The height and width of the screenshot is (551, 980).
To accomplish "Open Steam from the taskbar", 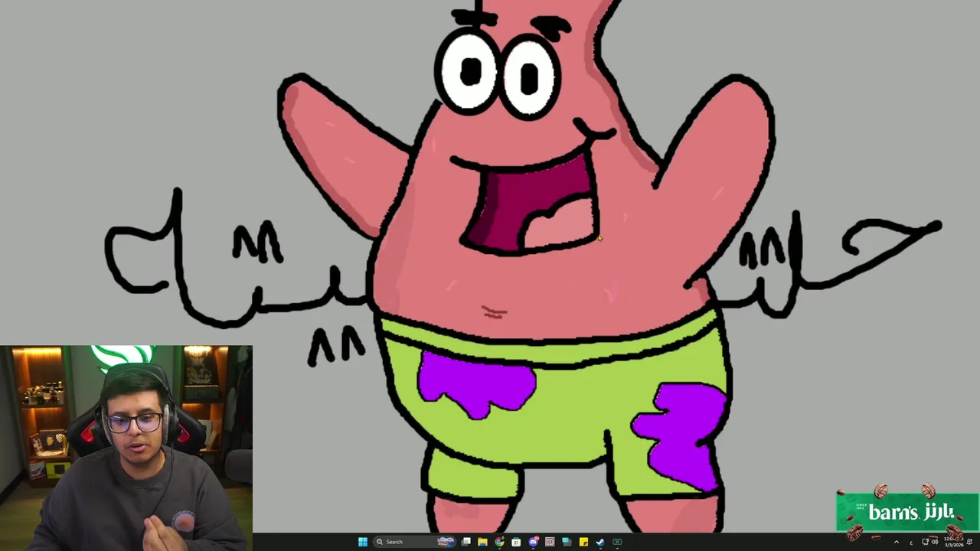I will click(600, 542).
